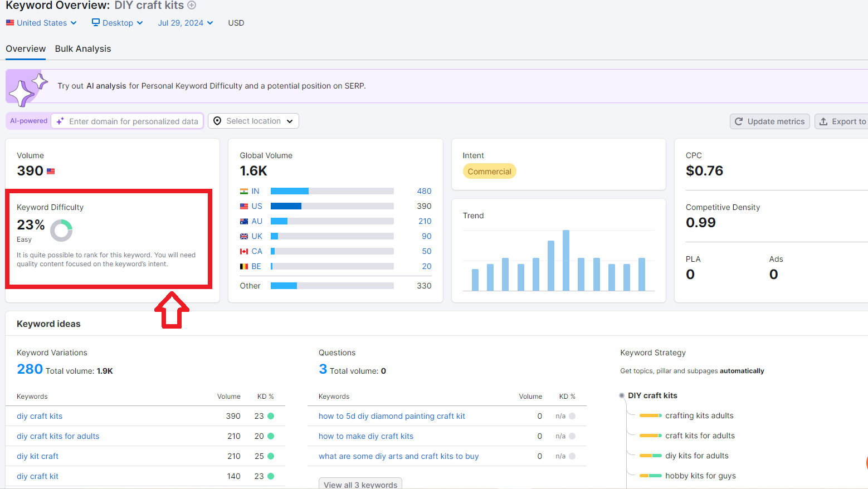Click the Other volume bar in Global Volume

[332, 286]
